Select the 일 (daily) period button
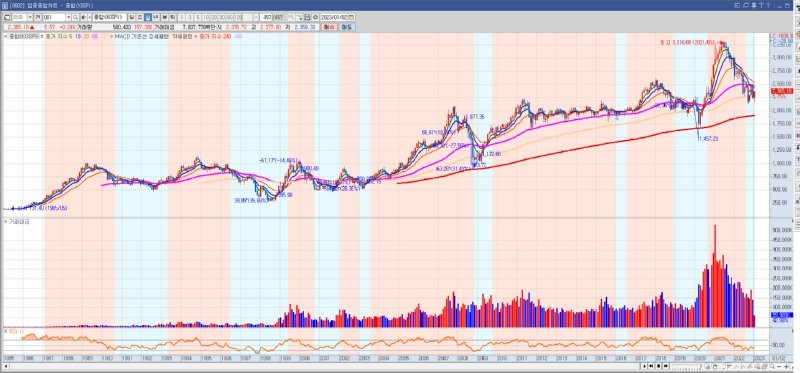 (x=132, y=17)
